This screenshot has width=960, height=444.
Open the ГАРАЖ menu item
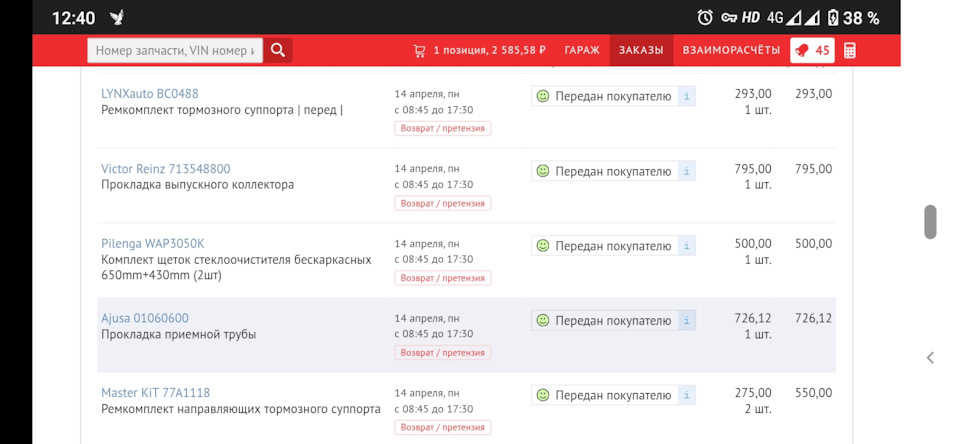pos(582,50)
